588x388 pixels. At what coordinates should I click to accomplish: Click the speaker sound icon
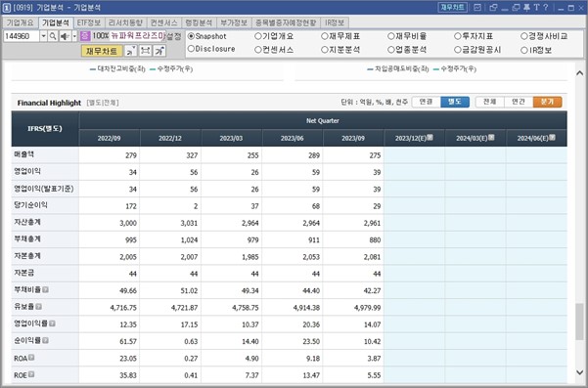click(65, 36)
